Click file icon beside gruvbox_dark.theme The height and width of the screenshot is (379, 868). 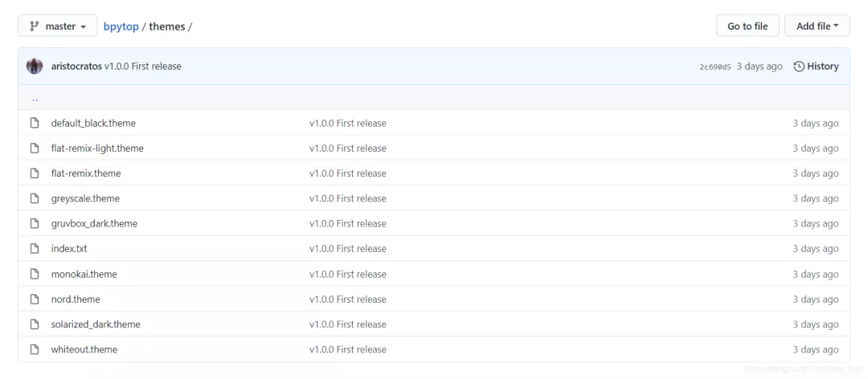tap(35, 223)
